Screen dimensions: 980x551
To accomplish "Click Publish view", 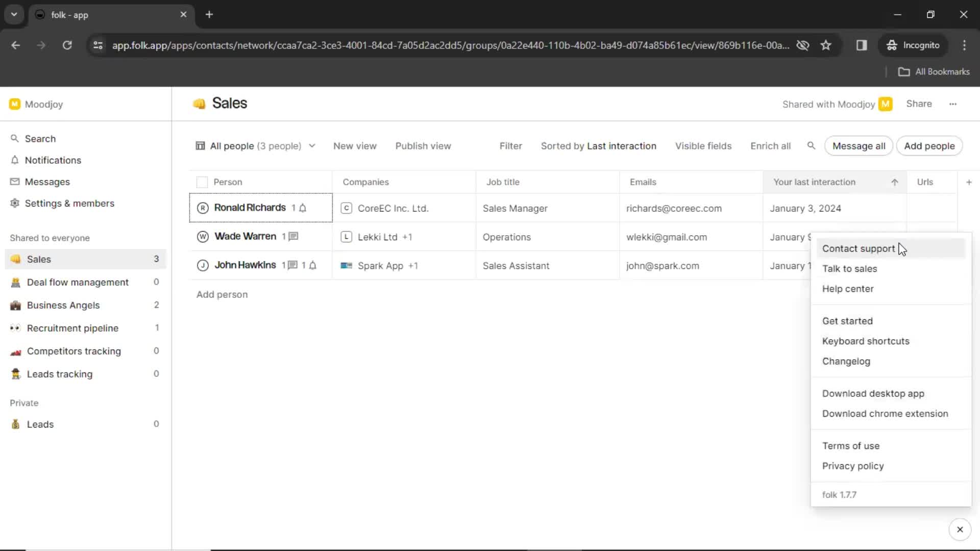I will point(423,146).
